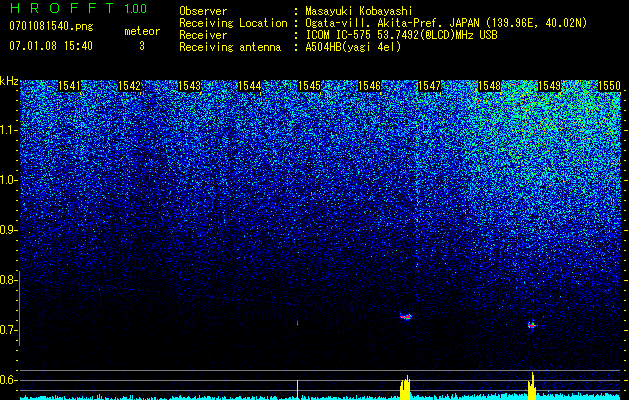Click the 1541 time marker
This screenshot has height=400, width=629.
69,86
